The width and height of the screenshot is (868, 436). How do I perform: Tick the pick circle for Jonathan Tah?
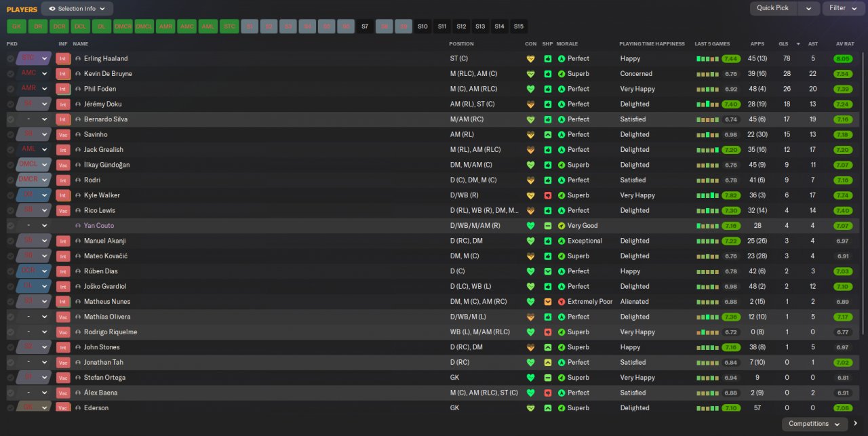coord(10,363)
